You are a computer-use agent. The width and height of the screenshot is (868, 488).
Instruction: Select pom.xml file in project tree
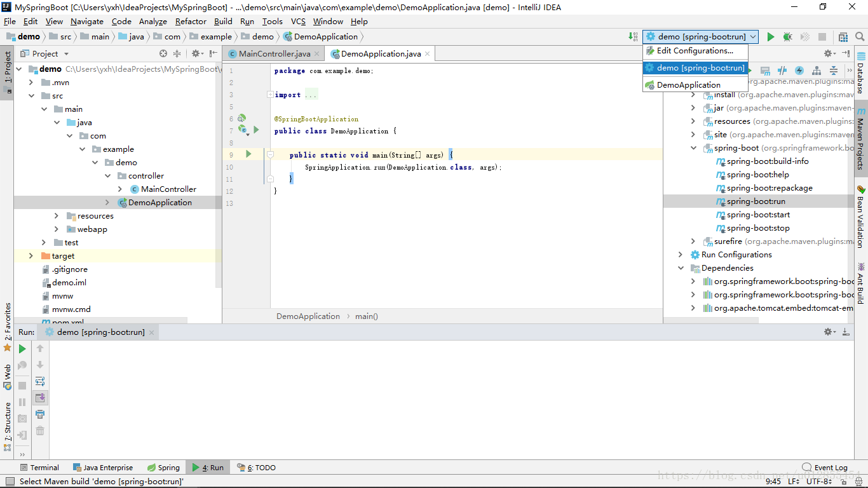click(68, 322)
